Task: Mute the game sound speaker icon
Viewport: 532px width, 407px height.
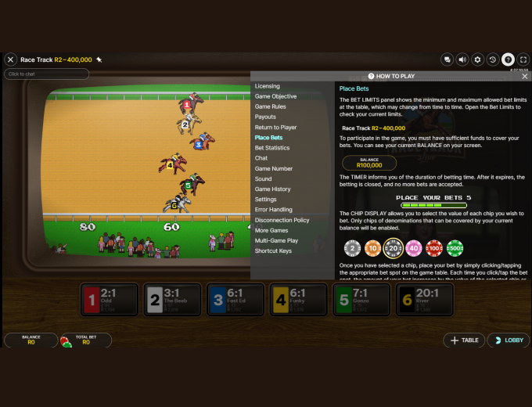Action: pyautogui.click(x=462, y=59)
